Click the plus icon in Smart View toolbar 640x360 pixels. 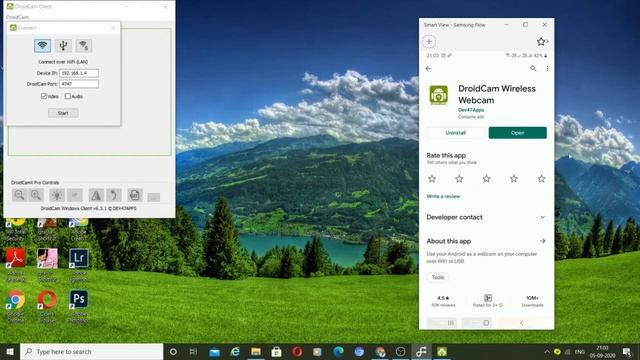pyautogui.click(x=429, y=41)
